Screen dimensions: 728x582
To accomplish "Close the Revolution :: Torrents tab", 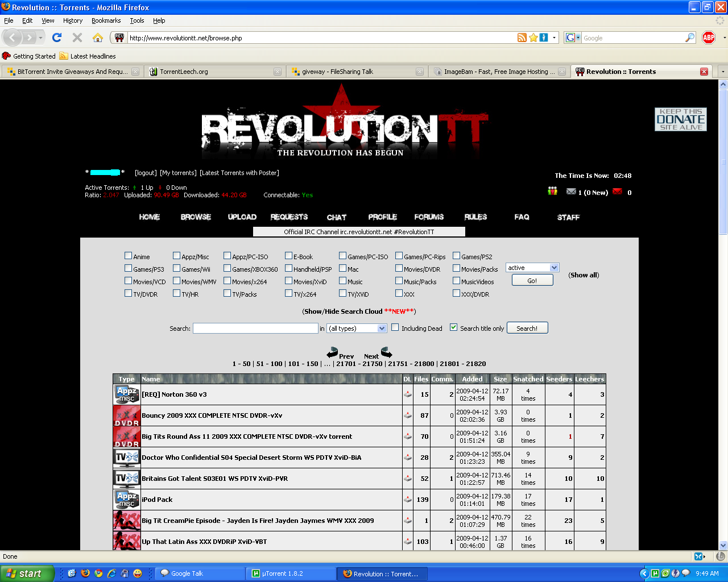I will [704, 72].
